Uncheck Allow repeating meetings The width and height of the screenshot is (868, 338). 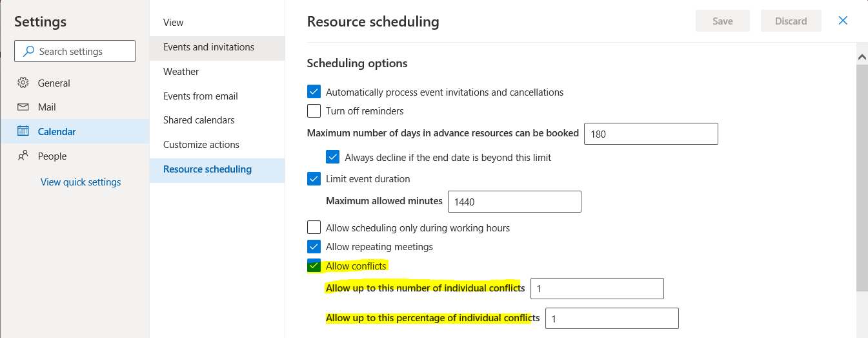pyautogui.click(x=314, y=246)
